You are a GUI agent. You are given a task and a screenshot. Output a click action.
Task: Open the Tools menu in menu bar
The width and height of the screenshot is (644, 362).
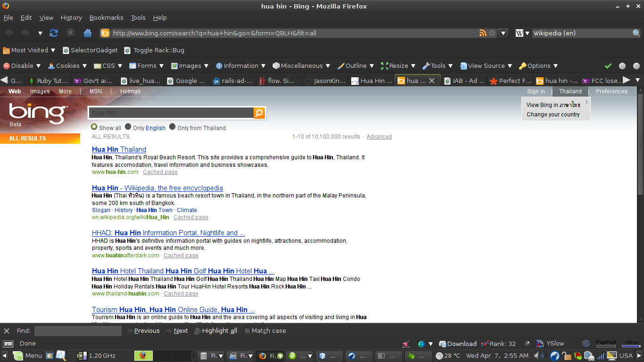(x=138, y=18)
